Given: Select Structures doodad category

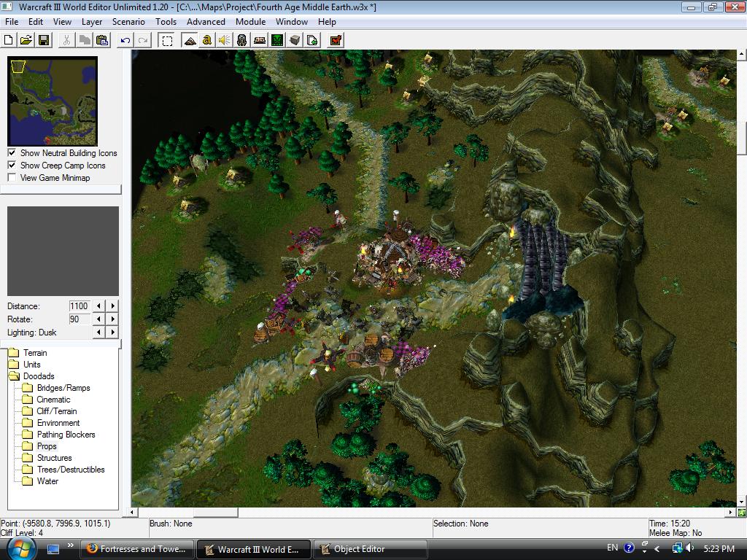Looking at the screenshot, I should click(x=54, y=458).
